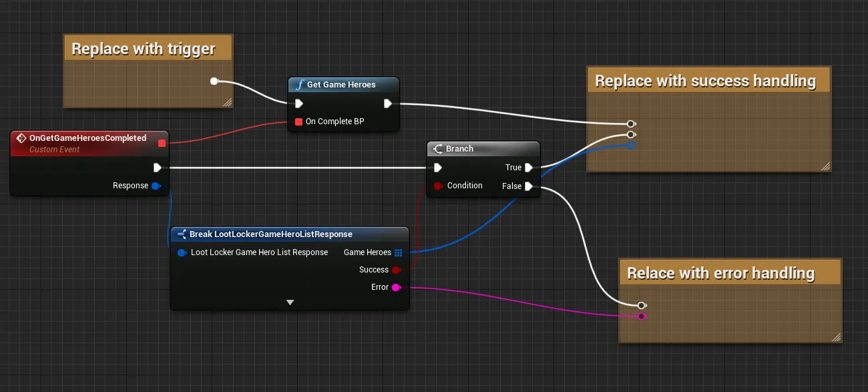Click magenta error pin in error handling box
The image size is (868, 392).
click(642, 316)
